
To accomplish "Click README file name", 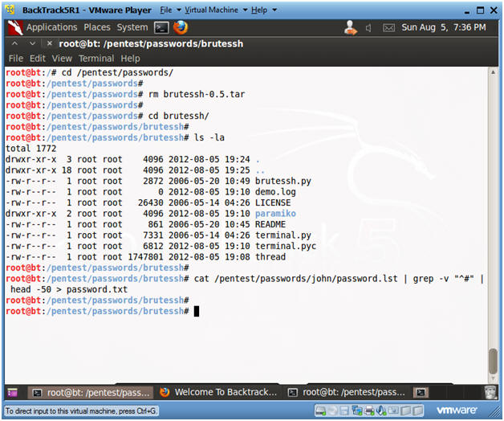I will click(270, 225).
